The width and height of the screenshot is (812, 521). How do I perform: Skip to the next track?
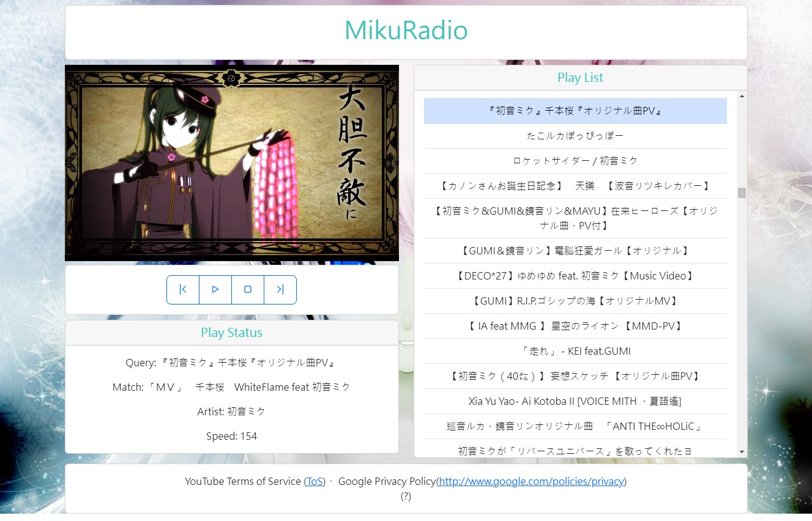tap(280, 290)
